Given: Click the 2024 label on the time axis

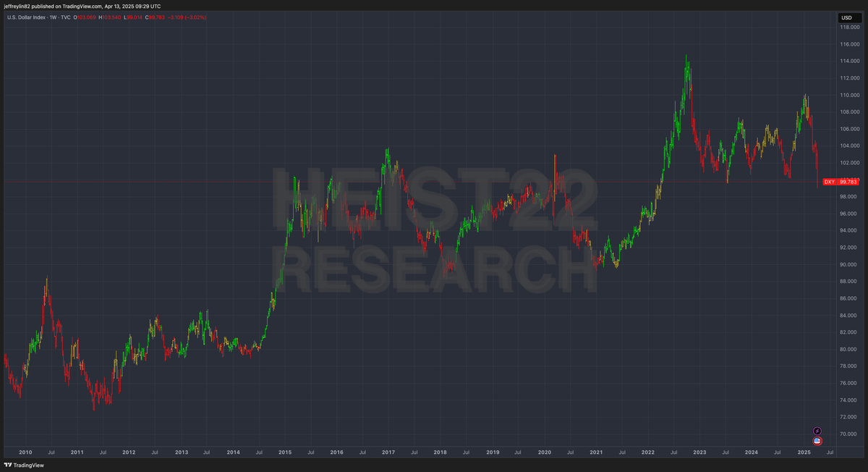Looking at the screenshot, I should pos(752,452).
